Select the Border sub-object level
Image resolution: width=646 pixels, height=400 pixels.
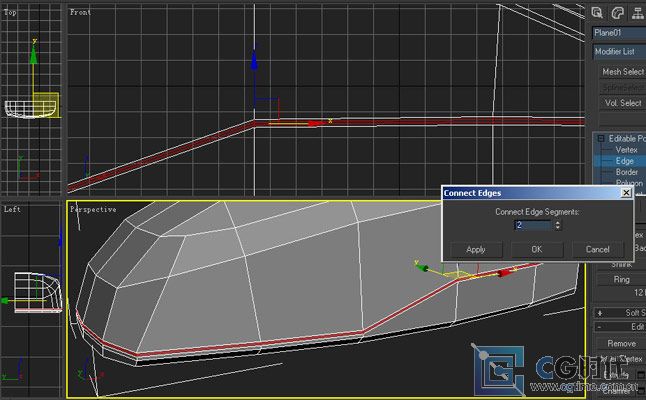point(627,172)
